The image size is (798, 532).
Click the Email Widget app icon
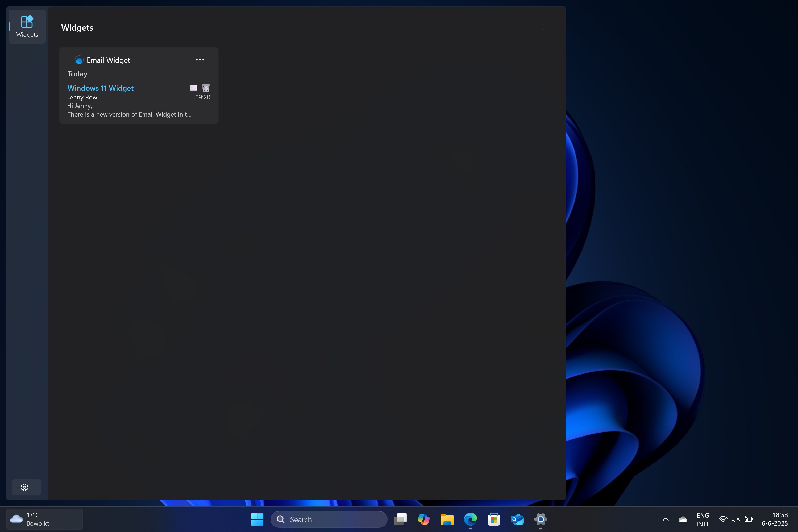79,60
